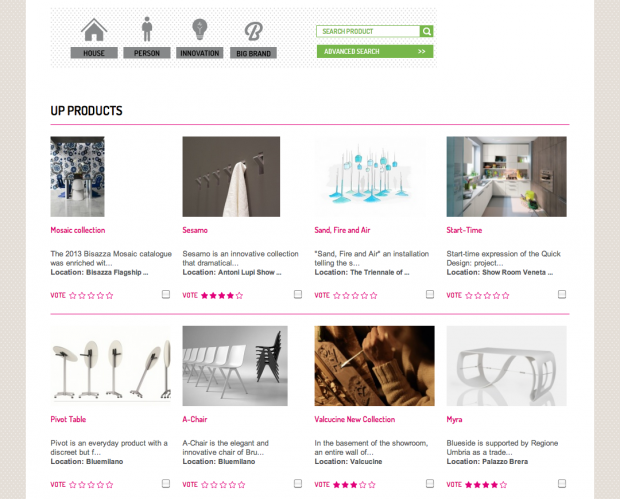Open the A-Chair product image

(235, 365)
